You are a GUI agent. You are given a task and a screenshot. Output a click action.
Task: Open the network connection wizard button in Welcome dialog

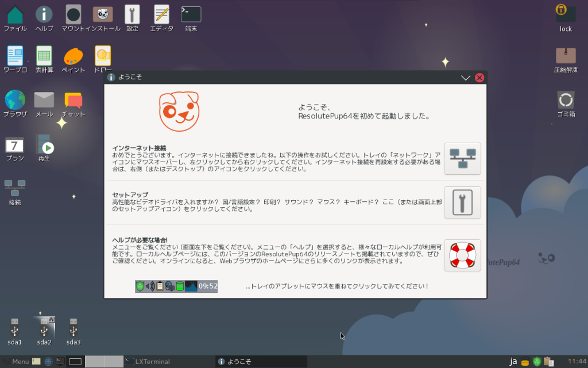tap(462, 159)
